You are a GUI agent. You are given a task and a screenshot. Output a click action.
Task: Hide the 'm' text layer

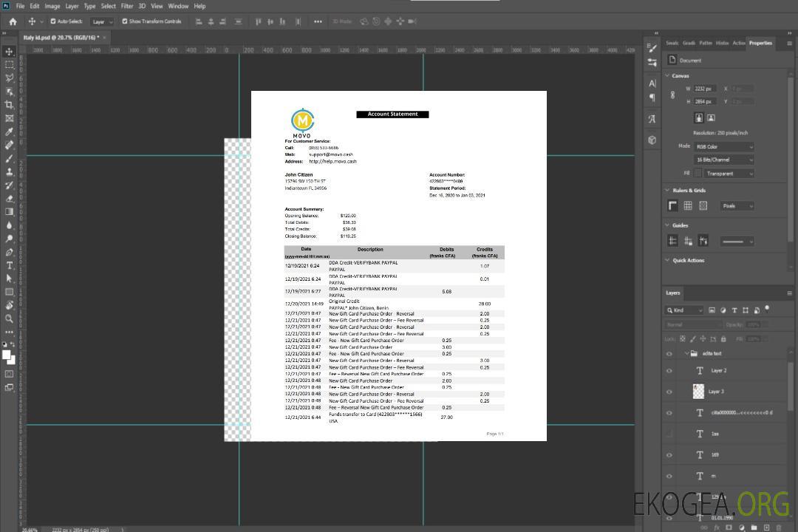tap(669, 477)
